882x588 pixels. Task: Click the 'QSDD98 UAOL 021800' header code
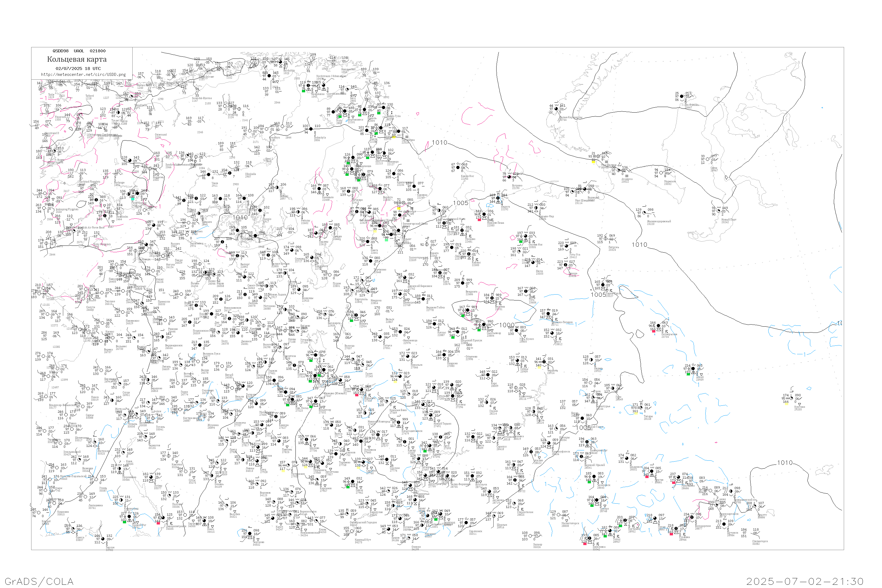click(79, 51)
